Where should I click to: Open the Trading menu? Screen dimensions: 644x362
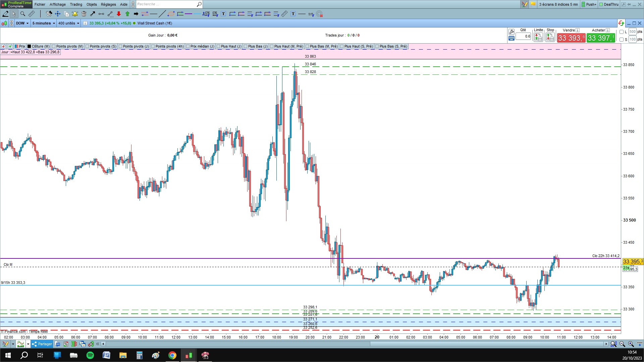[76, 4]
